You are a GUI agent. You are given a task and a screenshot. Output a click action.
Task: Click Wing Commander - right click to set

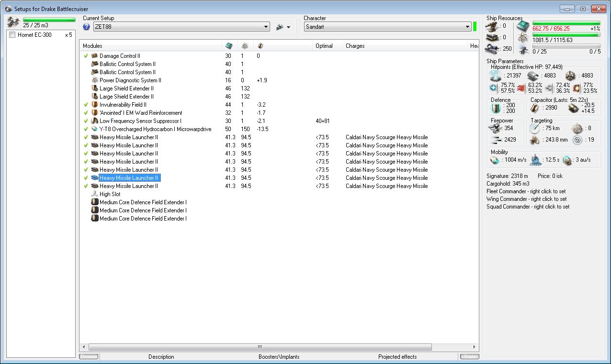(x=526, y=199)
